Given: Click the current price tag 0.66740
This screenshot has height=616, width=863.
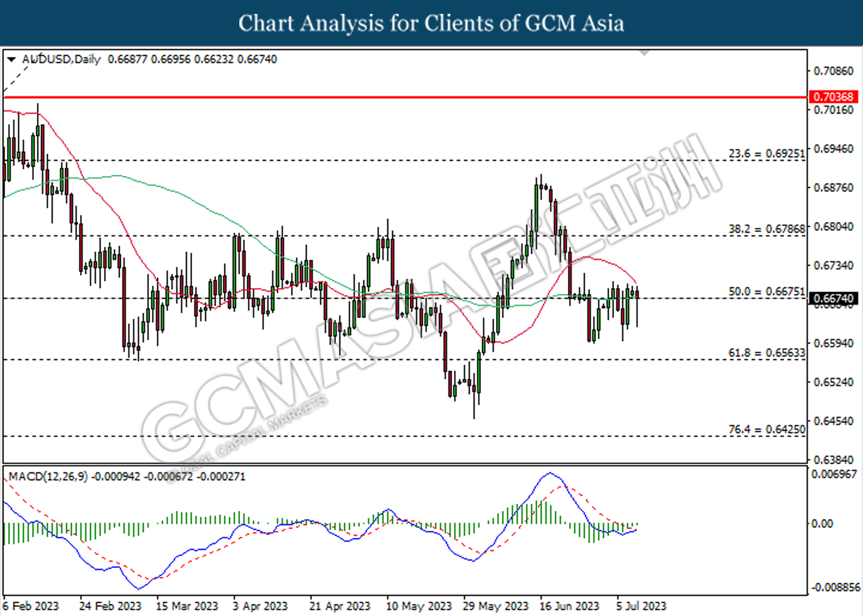Looking at the screenshot, I should (x=834, y=299).
